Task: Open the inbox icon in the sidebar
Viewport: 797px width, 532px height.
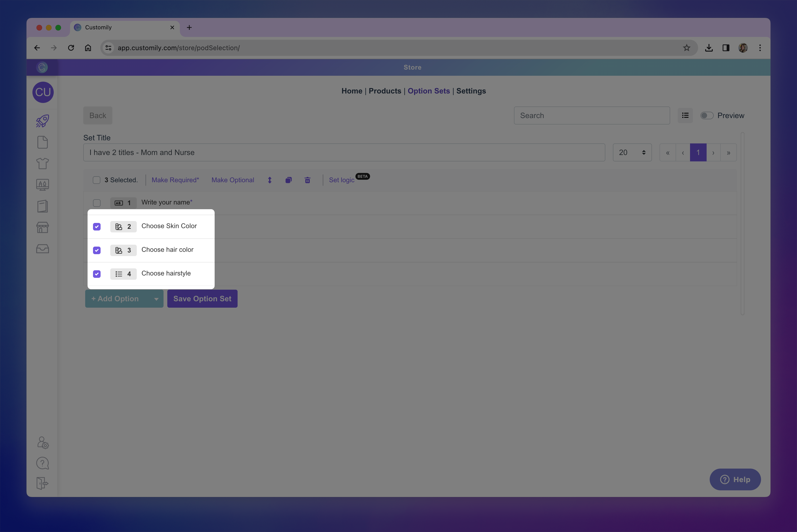Action: [x=42, y=249]
